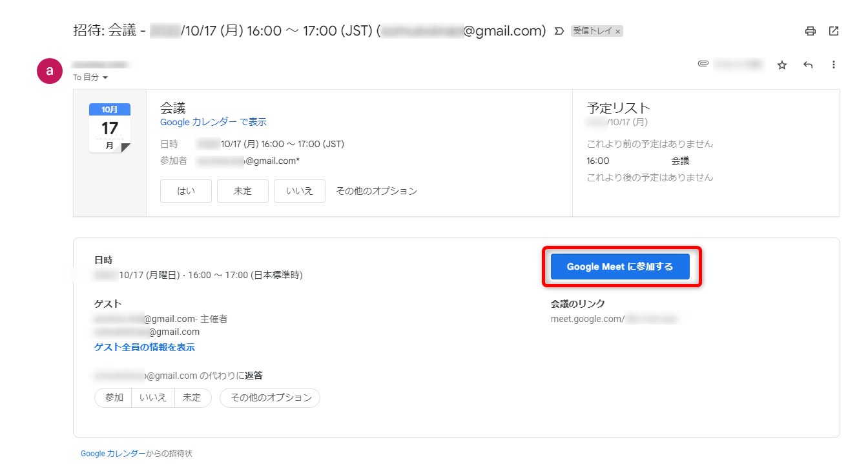This screenshot has width=868, height=464.
Task: Star this invitation email
Action: (782, 65)
